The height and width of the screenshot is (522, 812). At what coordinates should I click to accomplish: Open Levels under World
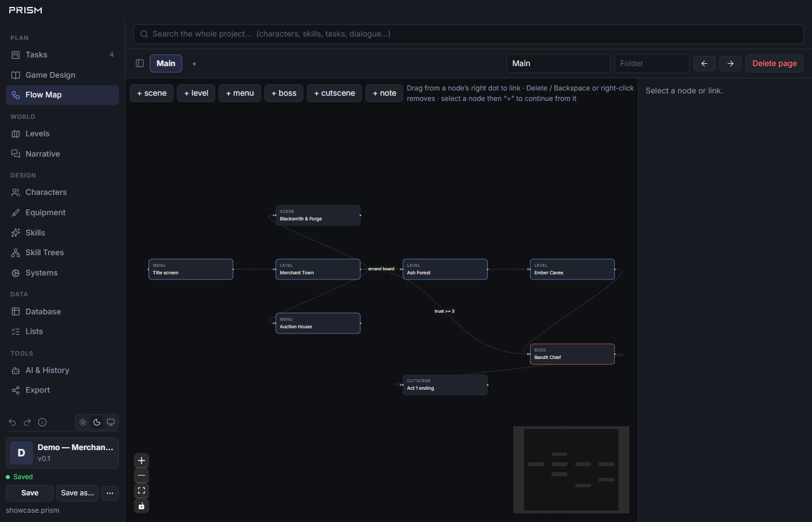[62, 133]
